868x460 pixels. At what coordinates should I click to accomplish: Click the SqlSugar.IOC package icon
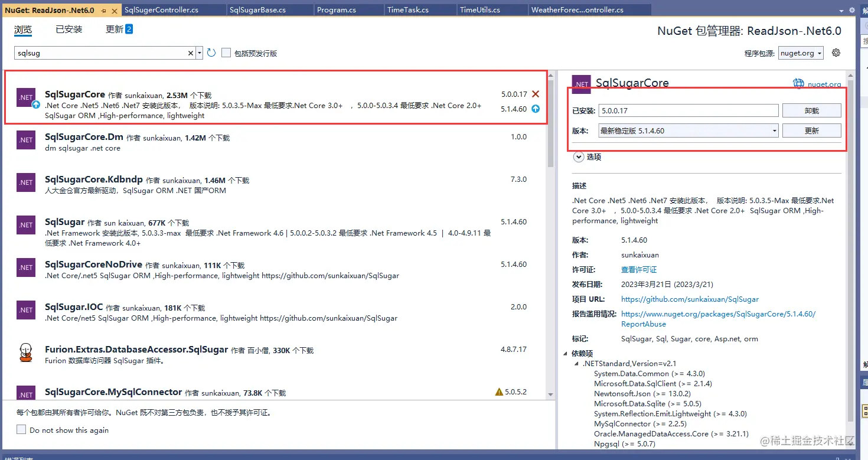coord(26,310)
